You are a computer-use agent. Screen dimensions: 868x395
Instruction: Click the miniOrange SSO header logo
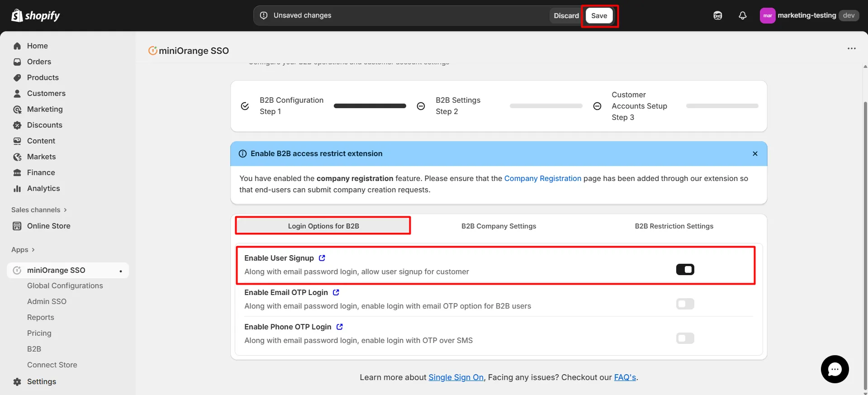152,51
